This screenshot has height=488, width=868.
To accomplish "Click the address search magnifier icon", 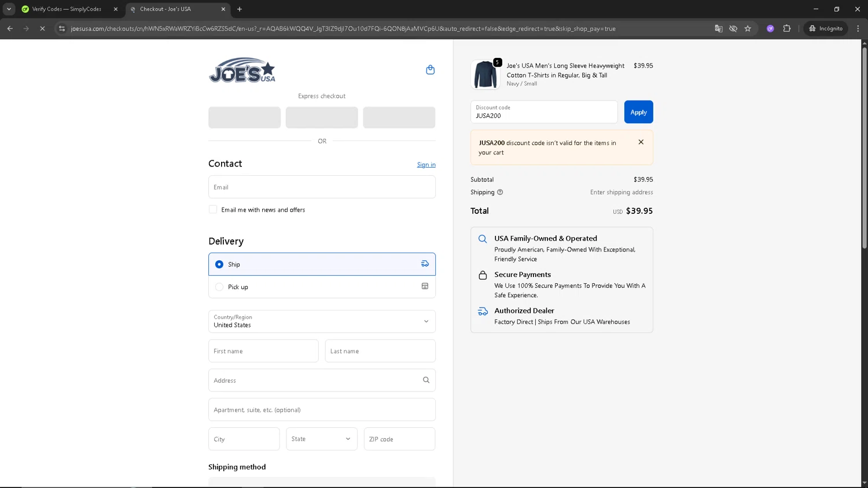I will (x=426, y=380).
